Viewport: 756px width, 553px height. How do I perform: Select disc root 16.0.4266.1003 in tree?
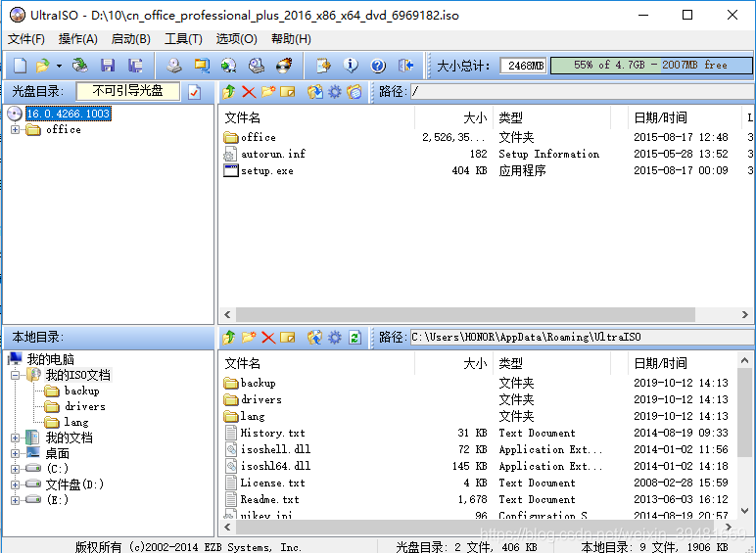[x=69, y=114]
